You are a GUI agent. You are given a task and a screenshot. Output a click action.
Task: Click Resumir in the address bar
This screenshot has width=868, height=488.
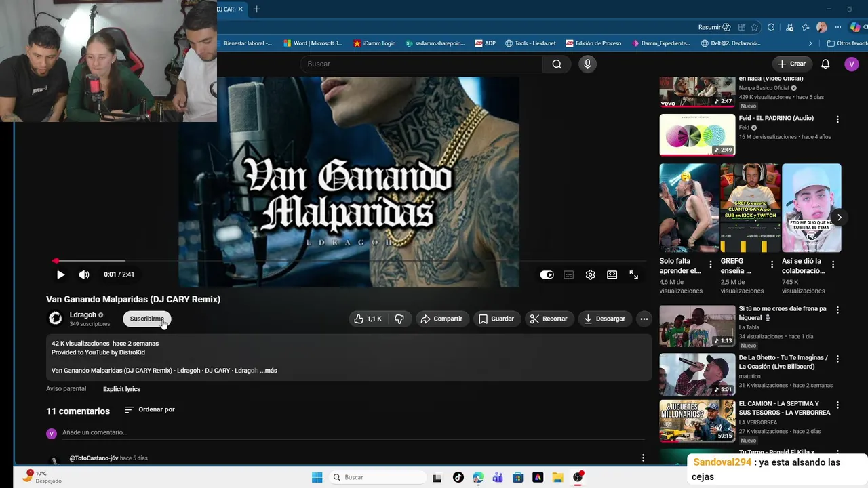(x=714, y=27)
